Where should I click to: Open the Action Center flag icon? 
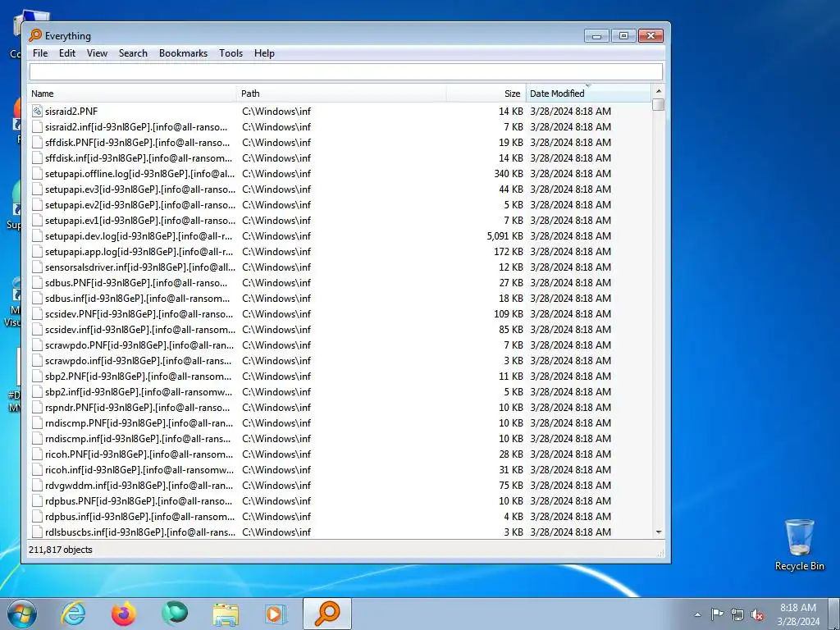[x=717, y=614]
